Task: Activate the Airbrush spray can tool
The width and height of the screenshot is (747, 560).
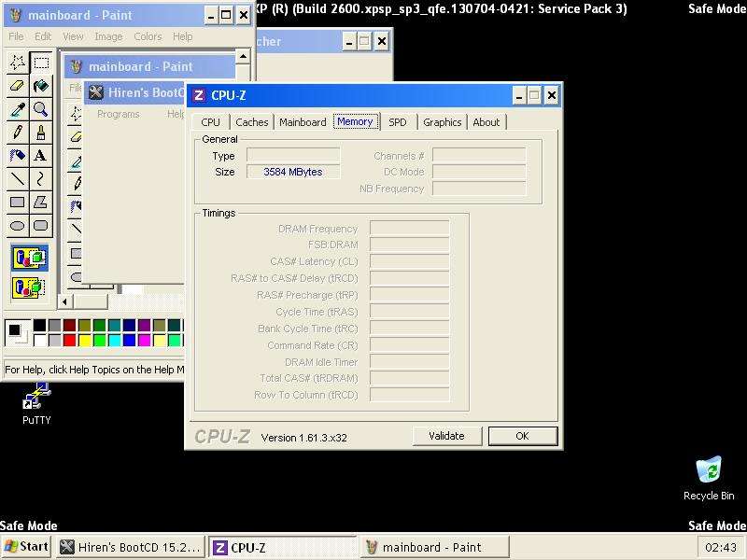Action: point(17,156)
